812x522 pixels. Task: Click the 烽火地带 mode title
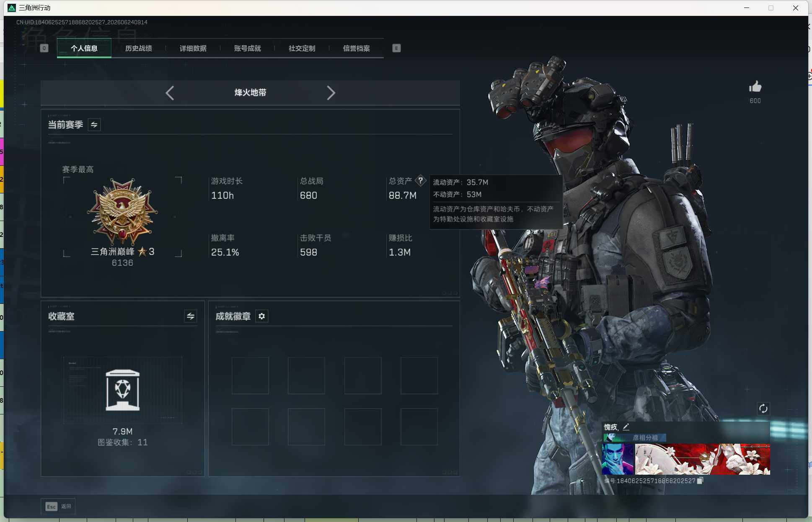[x=250, y=93]
